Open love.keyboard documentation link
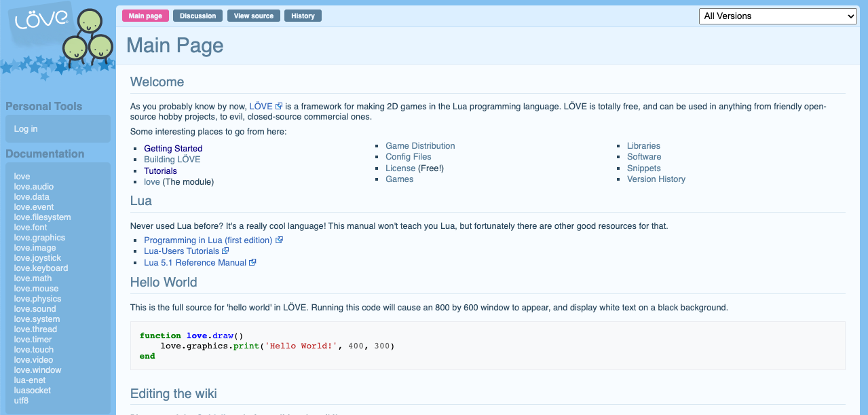Viewport: 868px width, 415px height. pos(41,268)
